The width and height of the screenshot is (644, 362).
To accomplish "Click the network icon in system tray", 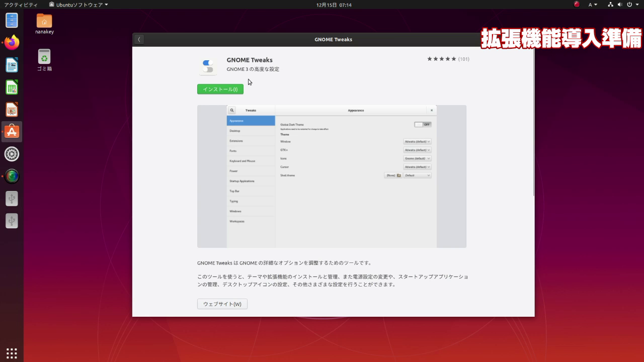I will coord(611,5).
